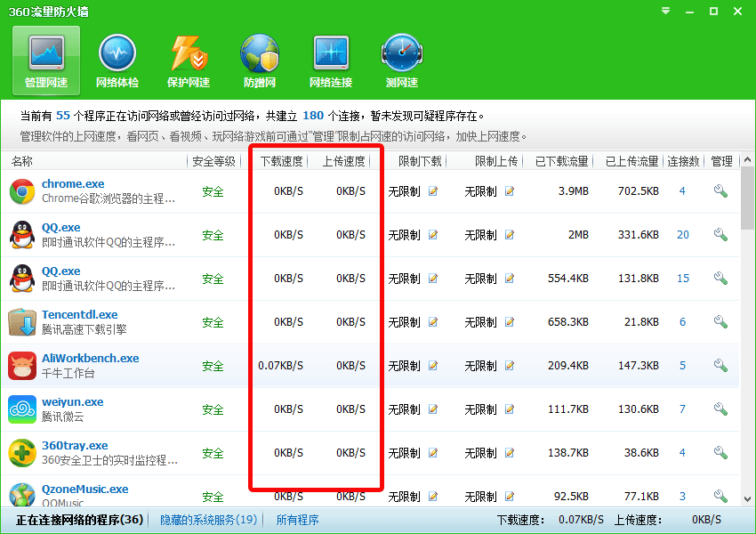Viewport: 756px width, 534px height.
Task: Select the 腾讯微云 weiyun app icon
Action: [x=21, y=409]
